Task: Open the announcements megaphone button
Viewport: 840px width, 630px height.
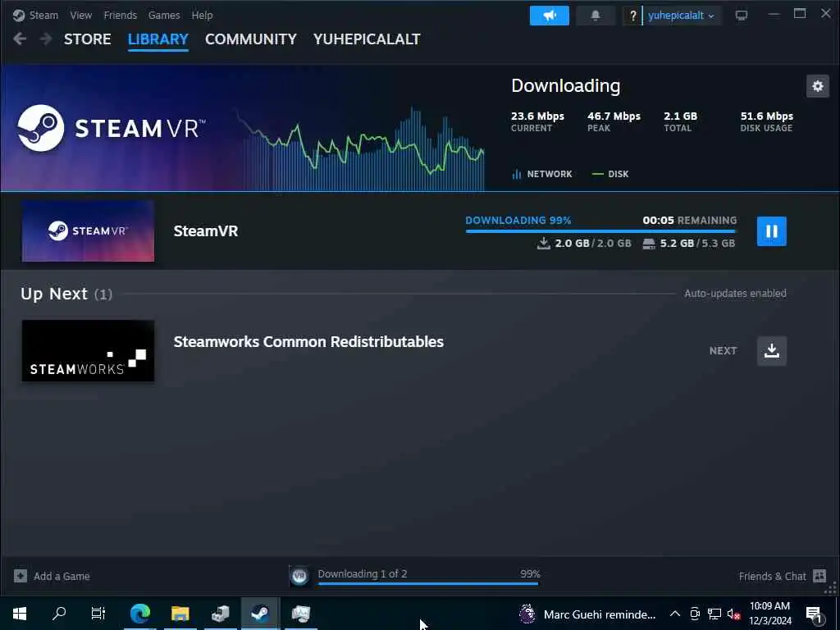Action: tap(549, 16)
